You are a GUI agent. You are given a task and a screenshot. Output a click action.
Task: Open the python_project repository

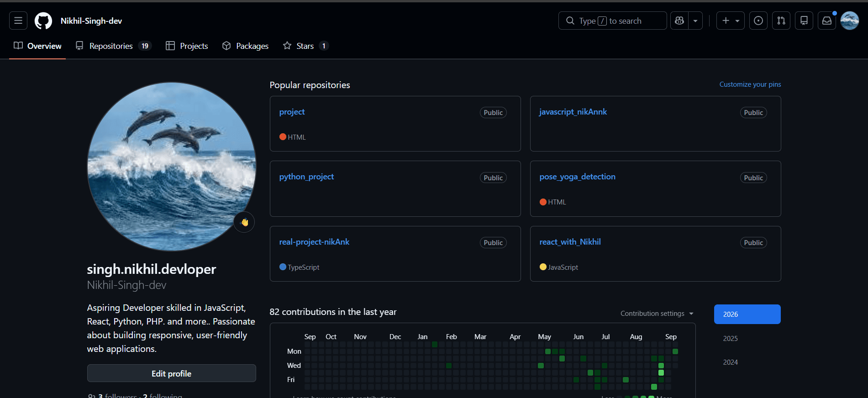point(306,177)
